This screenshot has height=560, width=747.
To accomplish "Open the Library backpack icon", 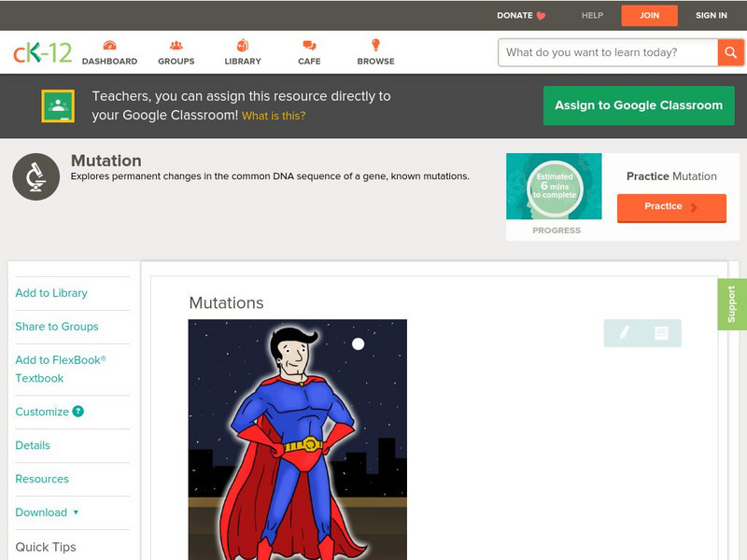I will 243,45.
